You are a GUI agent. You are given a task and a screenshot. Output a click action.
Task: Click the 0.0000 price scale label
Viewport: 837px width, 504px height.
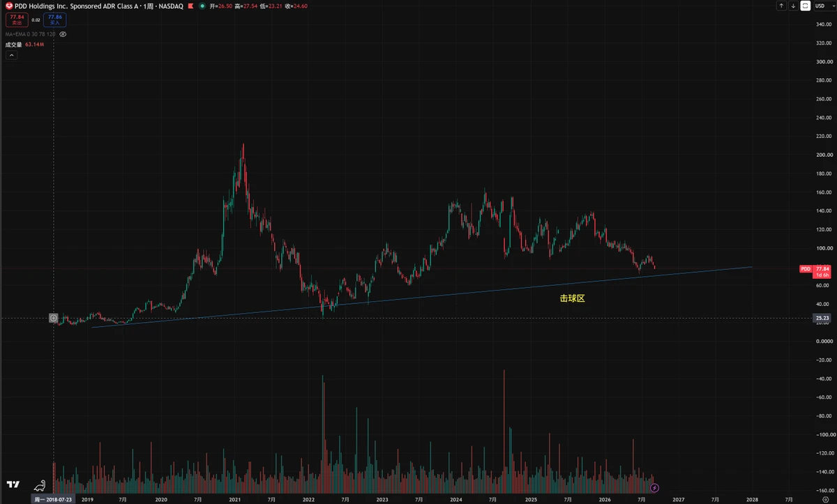(824, 341)
